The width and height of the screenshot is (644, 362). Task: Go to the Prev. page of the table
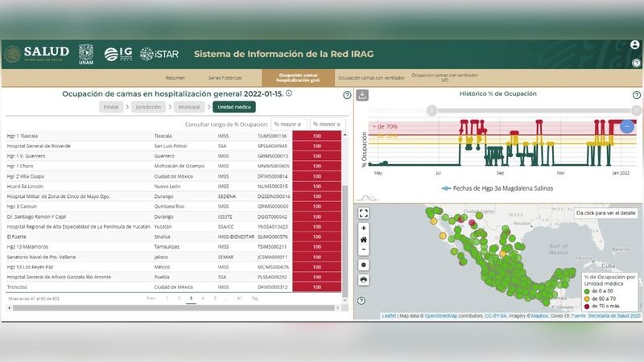[x=151, y=298]
